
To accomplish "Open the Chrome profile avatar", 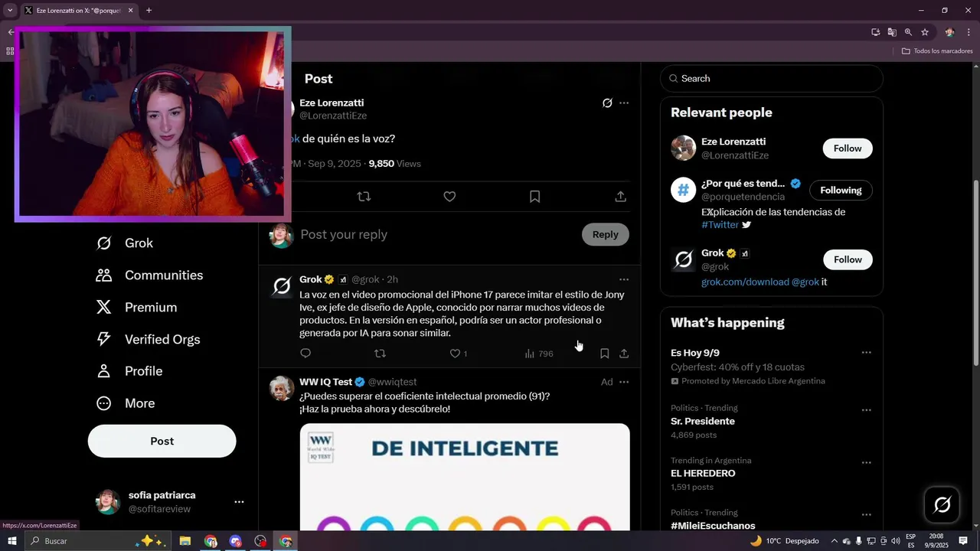I will (950, 32).
